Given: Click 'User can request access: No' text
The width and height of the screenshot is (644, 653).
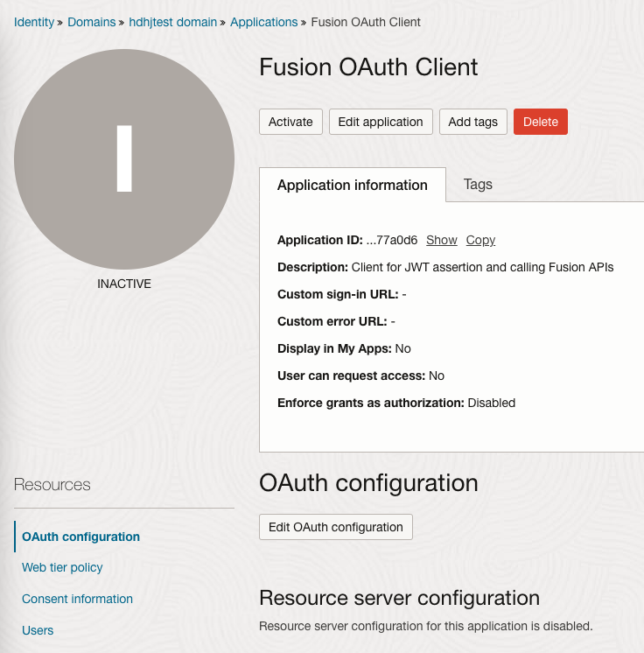Looking at the screenshot, I should point(360,376).
